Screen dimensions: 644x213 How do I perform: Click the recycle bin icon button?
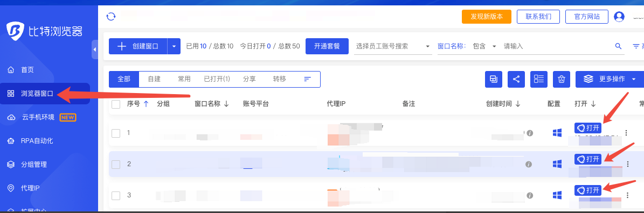click(x=562, y=79)
